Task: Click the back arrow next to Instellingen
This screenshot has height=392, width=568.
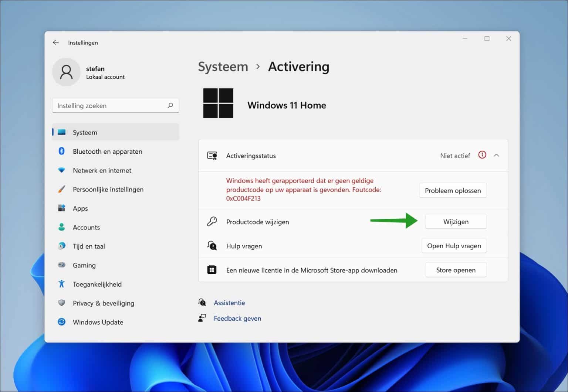Action: coord(56,42)
